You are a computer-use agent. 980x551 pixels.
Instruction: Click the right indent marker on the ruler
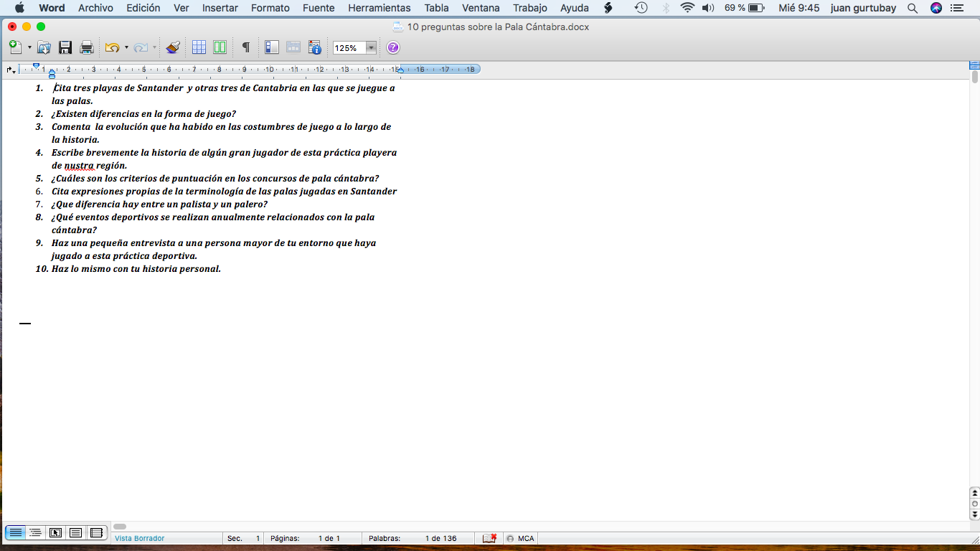(400, 70)
